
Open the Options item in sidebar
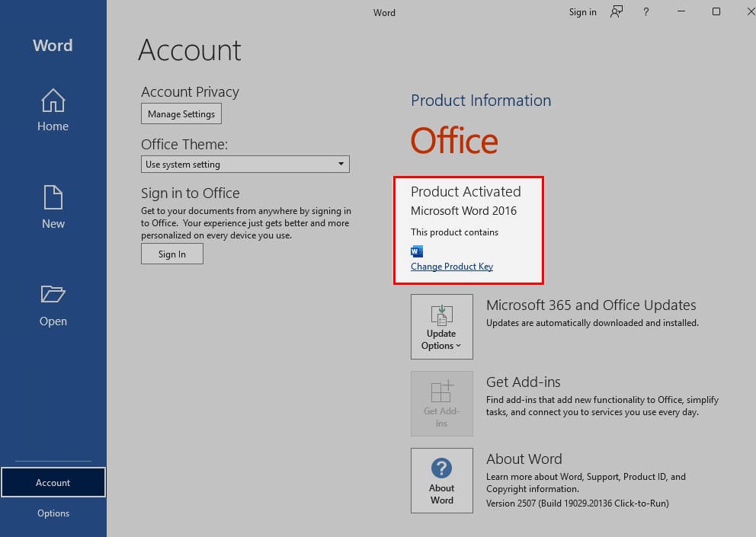[53, 513]
